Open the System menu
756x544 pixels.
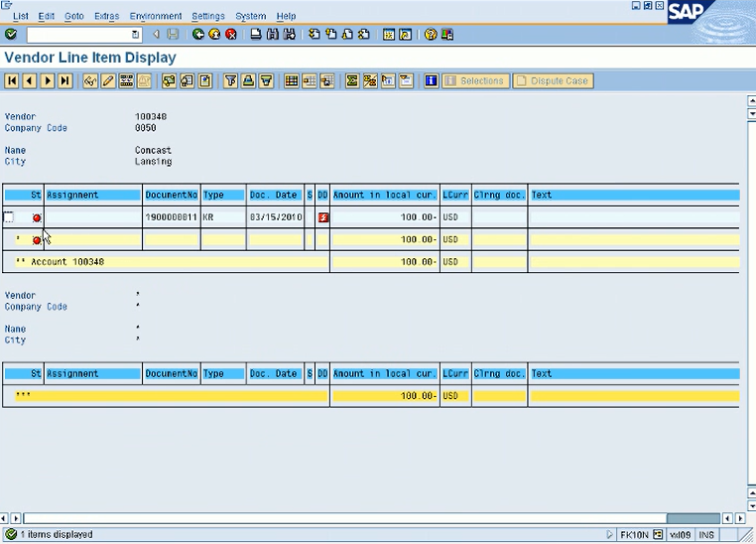coord(251,16)
